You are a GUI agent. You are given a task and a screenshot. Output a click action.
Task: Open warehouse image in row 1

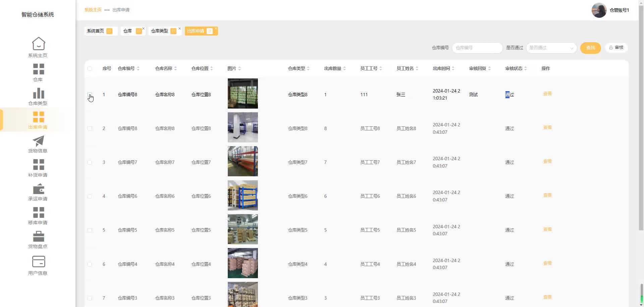[x=243, y=94]
